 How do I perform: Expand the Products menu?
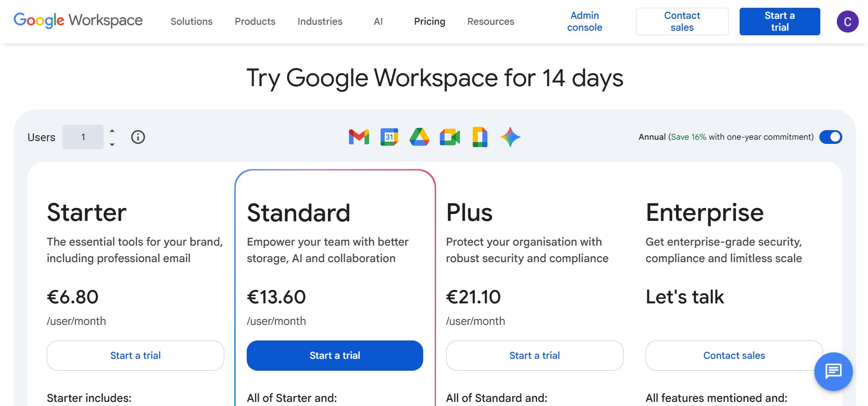click(255, 22)
